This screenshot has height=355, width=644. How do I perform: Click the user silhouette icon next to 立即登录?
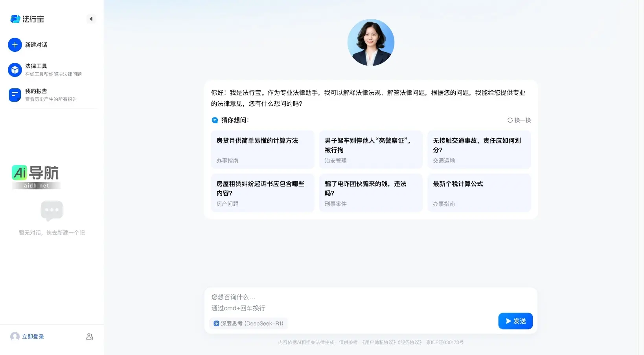(x=90, y=337)
